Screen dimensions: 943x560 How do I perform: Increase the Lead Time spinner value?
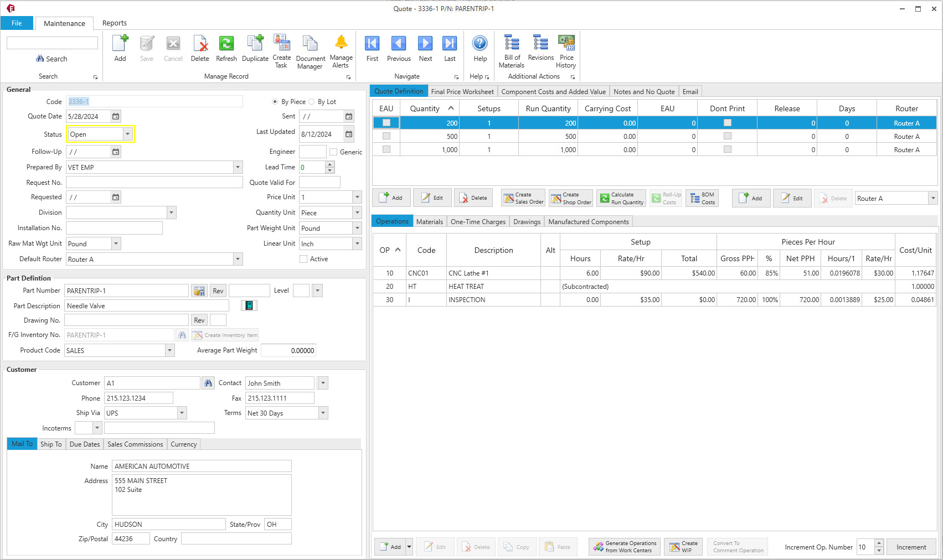pos(329,164)
